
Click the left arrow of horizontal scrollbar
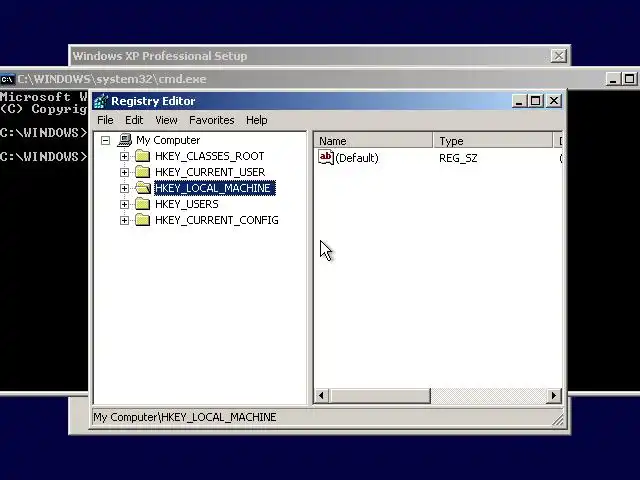click(x=322, y=396)
